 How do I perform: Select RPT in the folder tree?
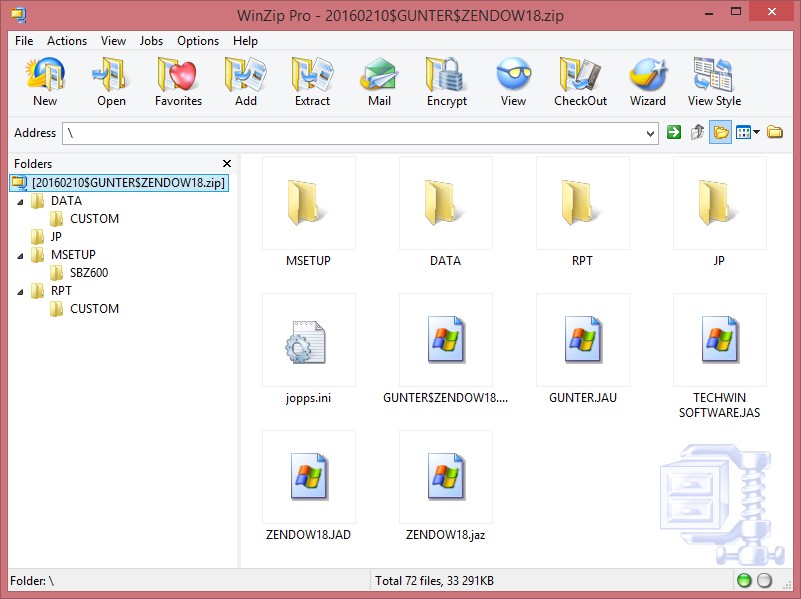coord(61,291)
